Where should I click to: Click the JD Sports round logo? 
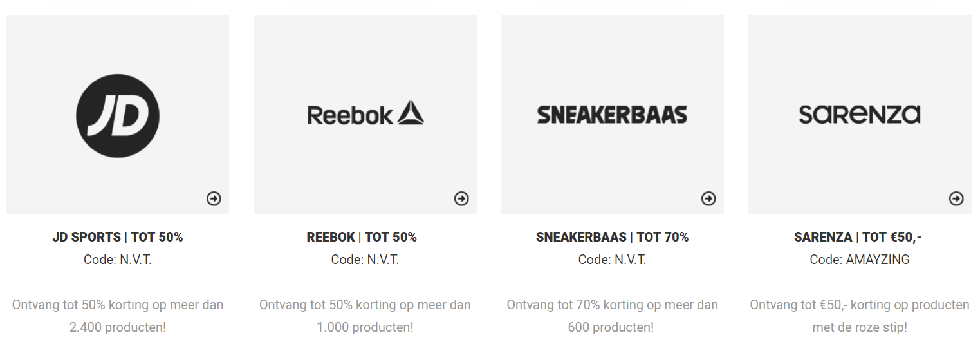(x=118, y=116)
